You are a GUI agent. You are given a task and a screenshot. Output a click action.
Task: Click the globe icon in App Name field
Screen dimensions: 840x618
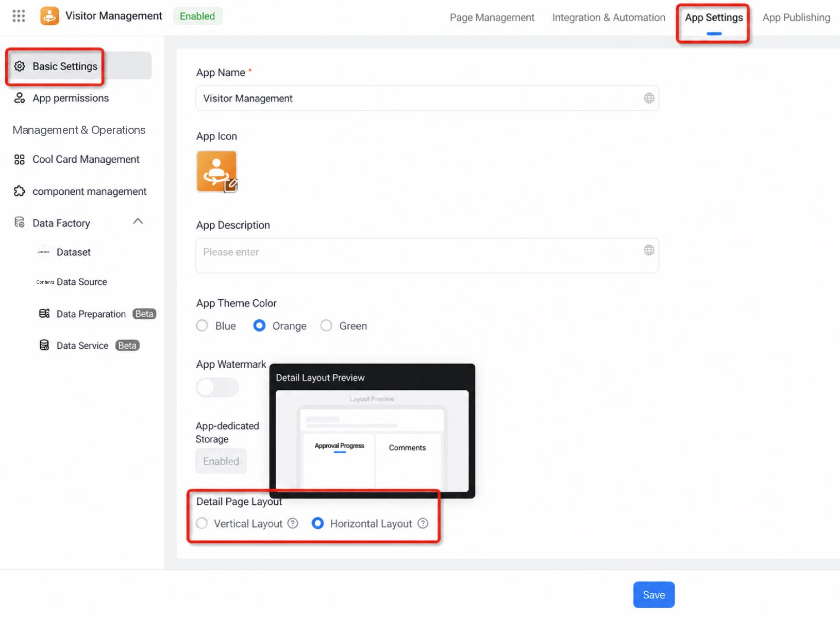(x=649, y=98)
